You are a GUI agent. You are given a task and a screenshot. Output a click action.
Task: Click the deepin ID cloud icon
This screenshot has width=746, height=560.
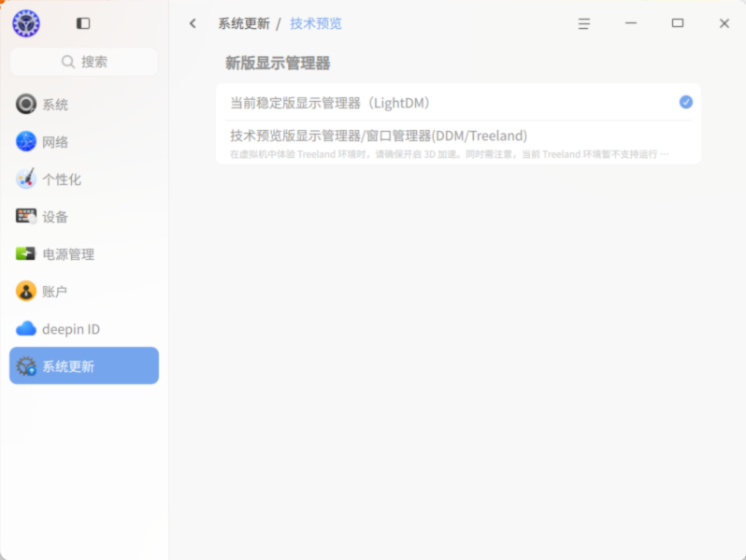pos(25,329)
